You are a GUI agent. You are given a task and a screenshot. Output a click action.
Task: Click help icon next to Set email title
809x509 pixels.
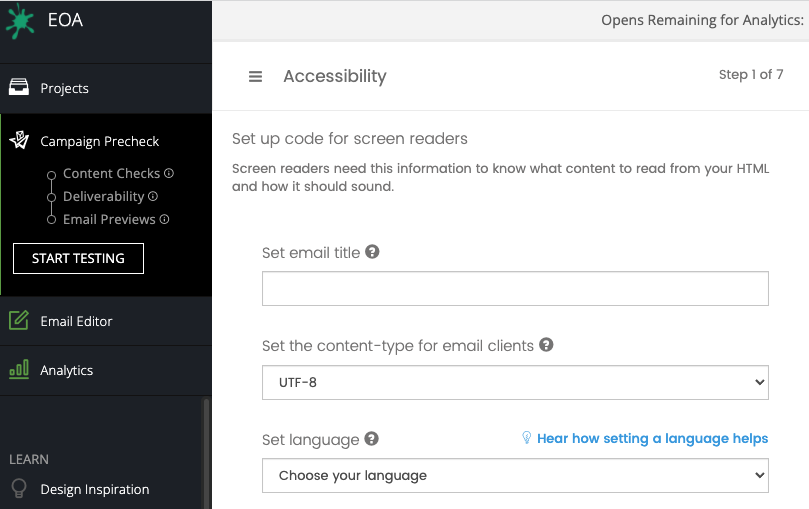point(372,252)
